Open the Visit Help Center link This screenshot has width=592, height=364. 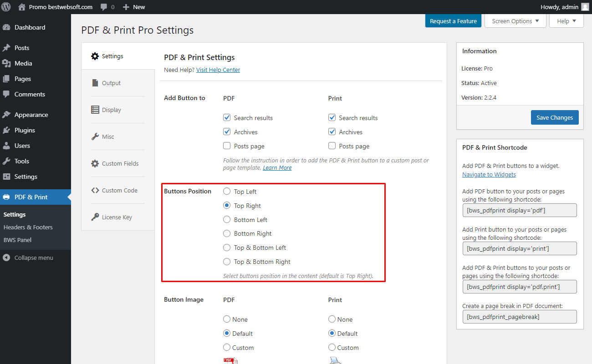[218, 70]
